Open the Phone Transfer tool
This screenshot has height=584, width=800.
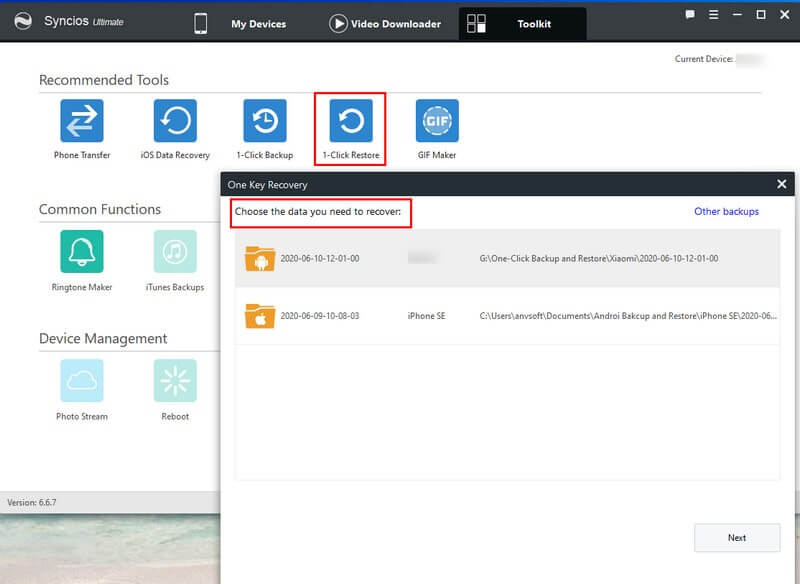pyautogui.click(x=82, y=121)
